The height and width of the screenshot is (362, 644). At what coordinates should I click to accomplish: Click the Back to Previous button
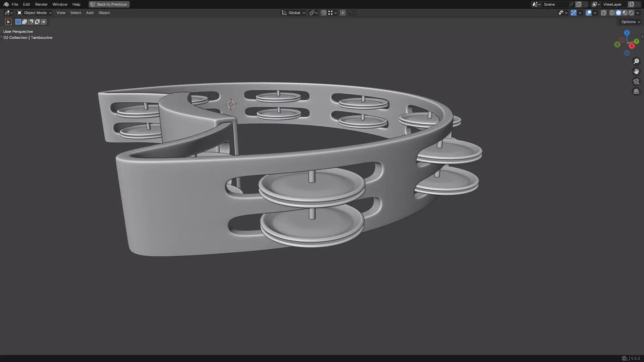[109, 4]
